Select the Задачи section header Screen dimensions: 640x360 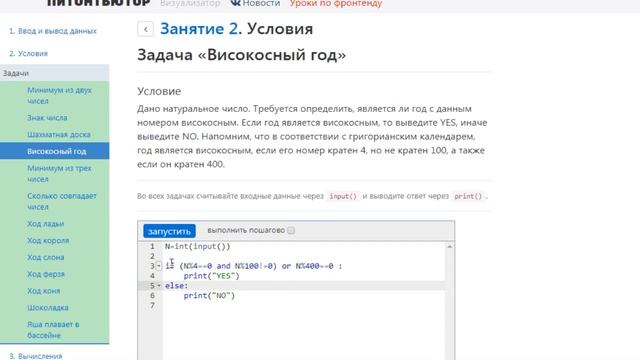(x=55, y=73)
